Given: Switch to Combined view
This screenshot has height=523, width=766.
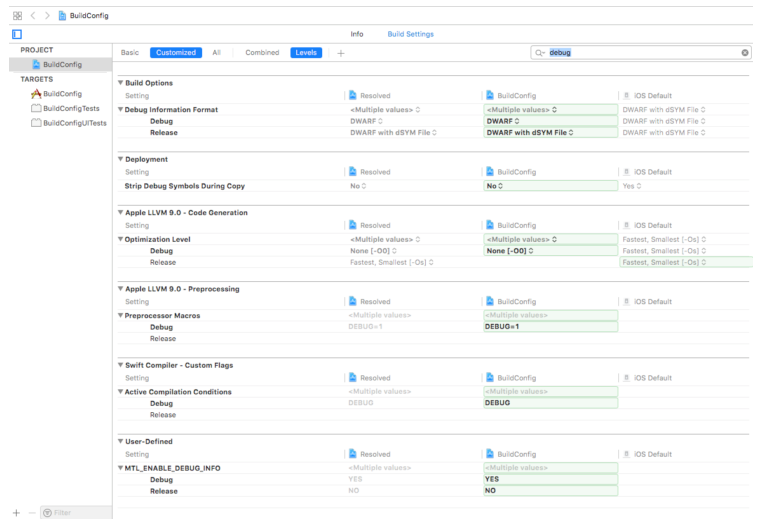Looking at the screenshot, I should 262,53.
